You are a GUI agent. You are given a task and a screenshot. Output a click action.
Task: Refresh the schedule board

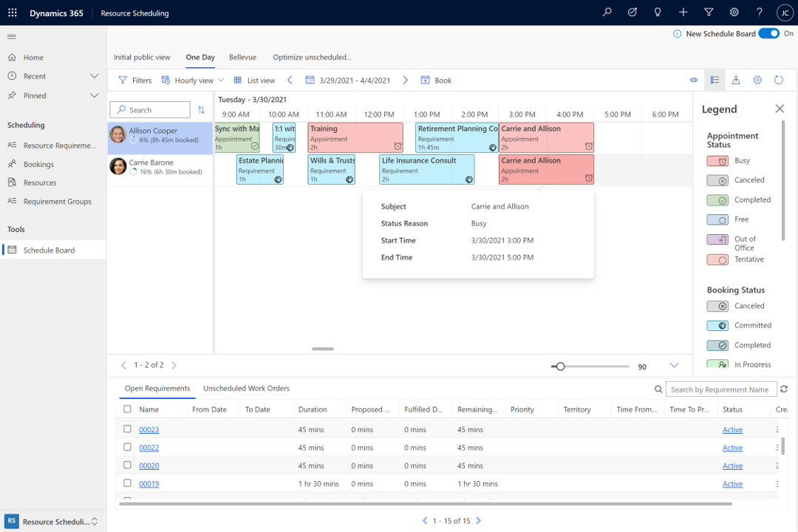pyautogui.click(x=779, y=80)
